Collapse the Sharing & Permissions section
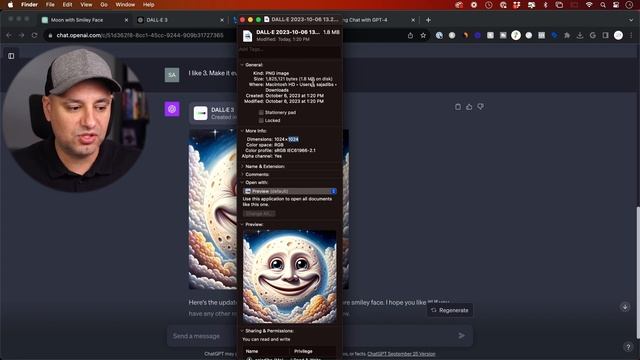Viewport: 640px width, 360px height. pyautogui.click(x=242, y=331)
